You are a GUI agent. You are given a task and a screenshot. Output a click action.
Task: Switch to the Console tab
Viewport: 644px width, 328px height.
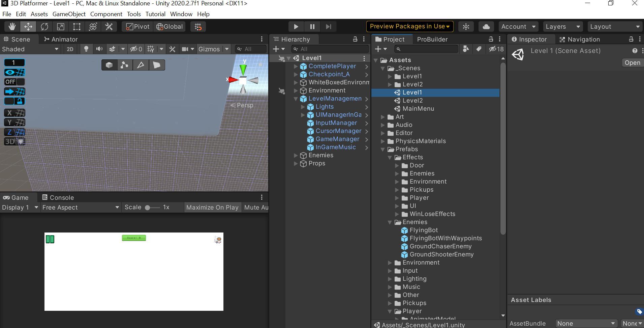(x=58, y=198)
